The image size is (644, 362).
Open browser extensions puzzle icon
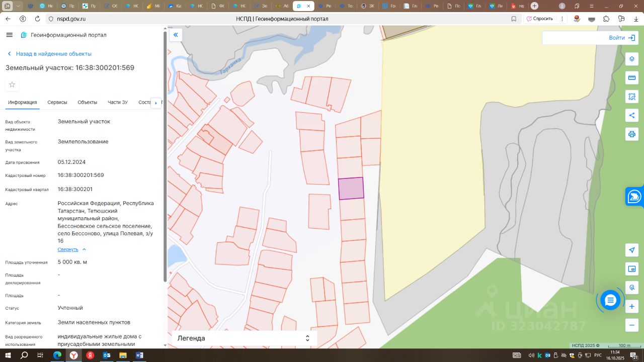[606, 19]
